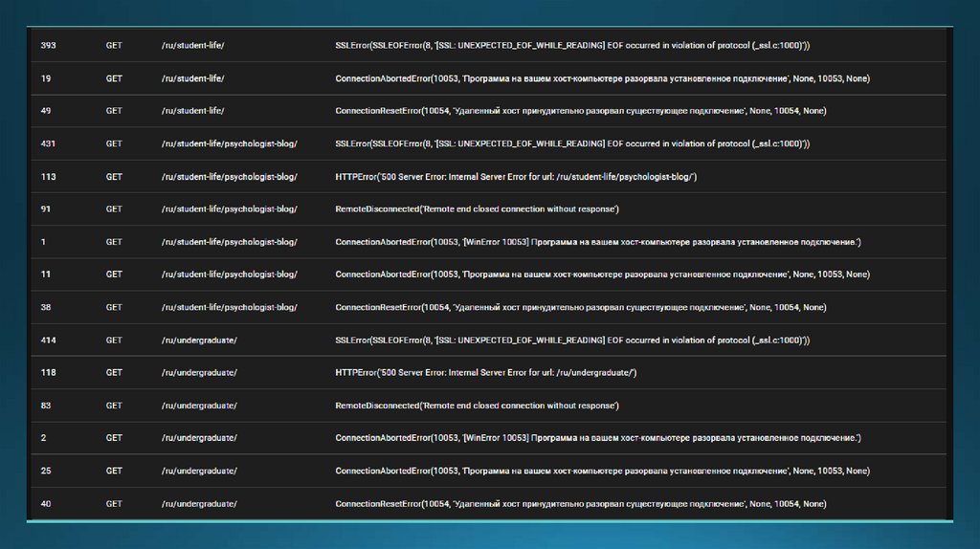Click the failure count 19
Image resolution: width=980 pixels, height=549 pixels.
(46, 78)
